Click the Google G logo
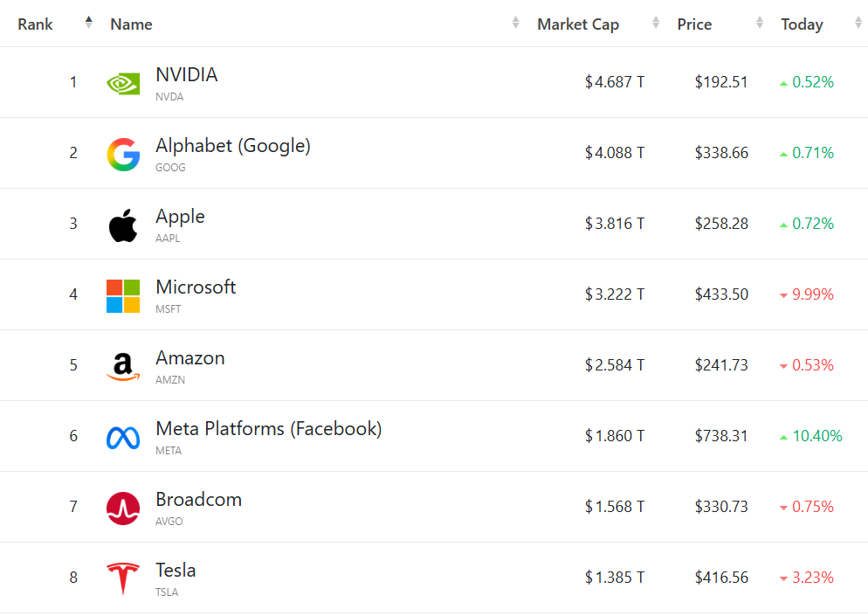868x616 pixels. tap(123, 155)
